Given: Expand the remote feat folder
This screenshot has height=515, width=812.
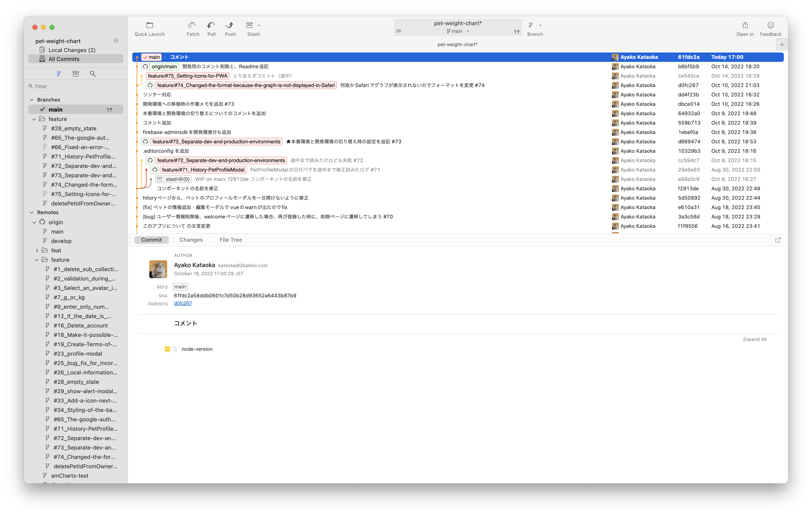Looking at the screenshot, I should (37, 250).
